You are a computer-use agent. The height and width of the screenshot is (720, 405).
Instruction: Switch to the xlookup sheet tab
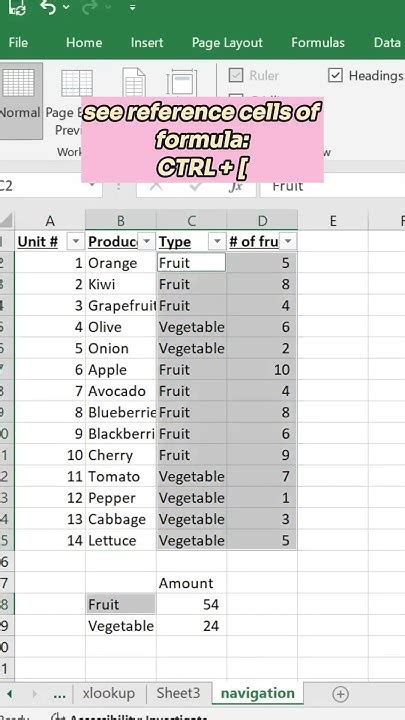[109, 693]
